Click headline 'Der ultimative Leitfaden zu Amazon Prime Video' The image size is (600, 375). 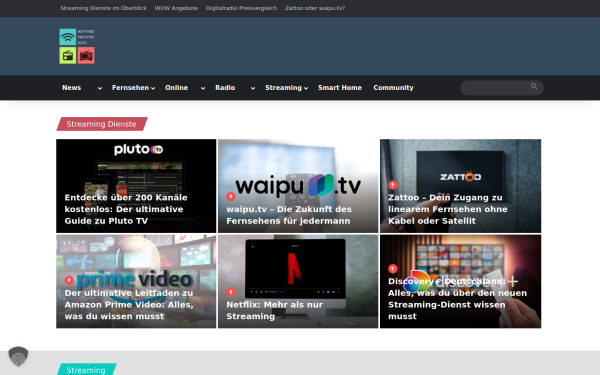pyautogui.click(x=129, y=305)
